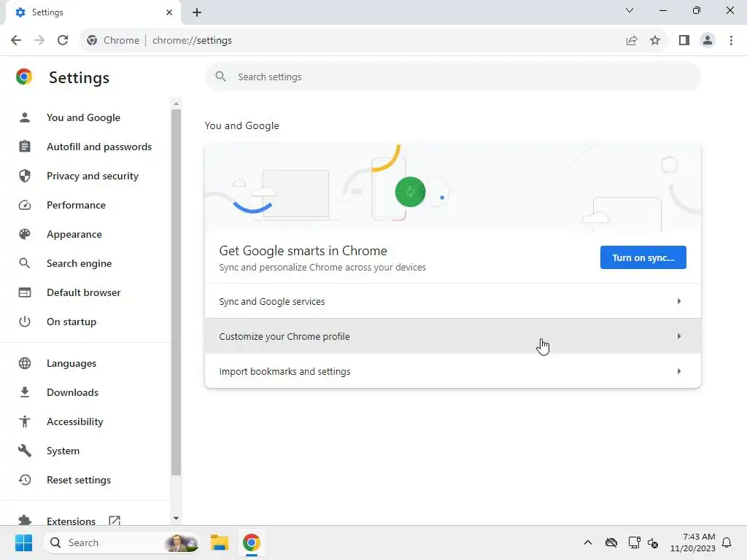Click the Search settings field
747x560 pixels.
click(452, 77)
